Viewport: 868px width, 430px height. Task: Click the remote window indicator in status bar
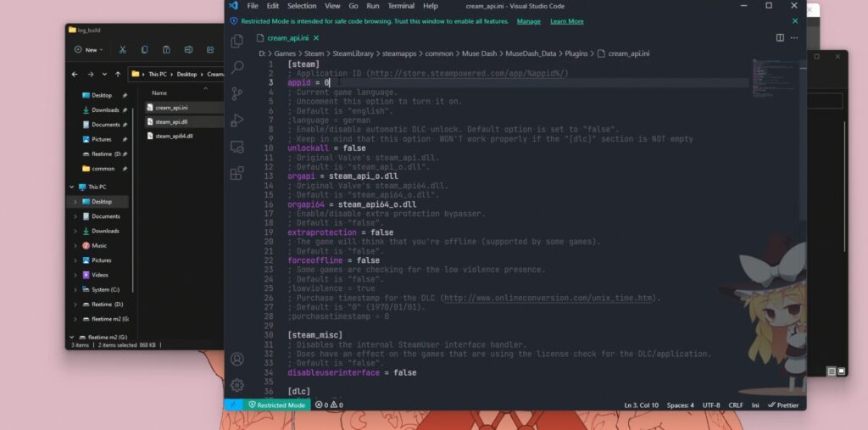pyautogui.click(x=232, y=405)
